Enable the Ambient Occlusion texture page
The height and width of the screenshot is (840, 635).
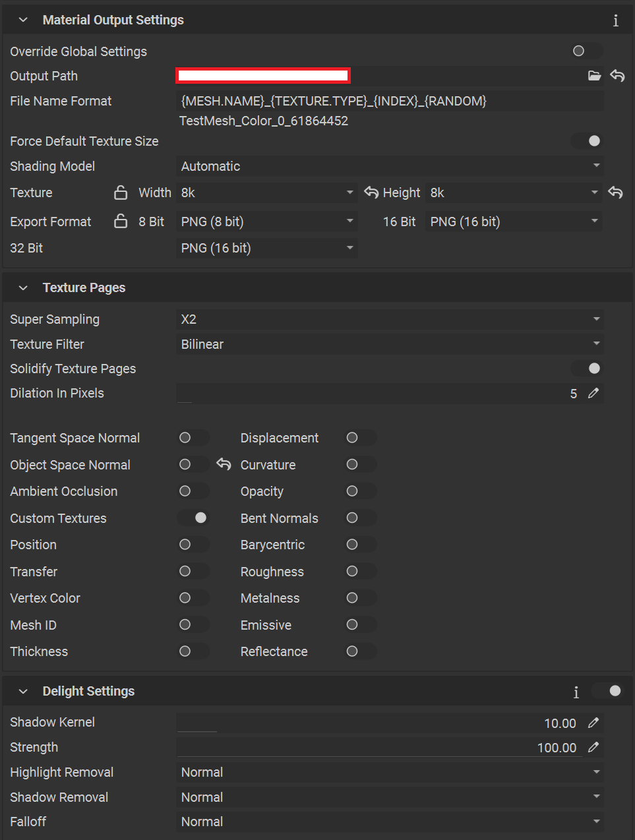pyautogui.click(x=193, y=491)
